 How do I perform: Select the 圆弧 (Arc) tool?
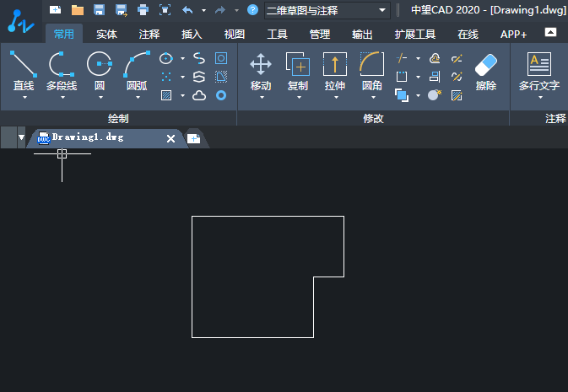pos(137,71)
